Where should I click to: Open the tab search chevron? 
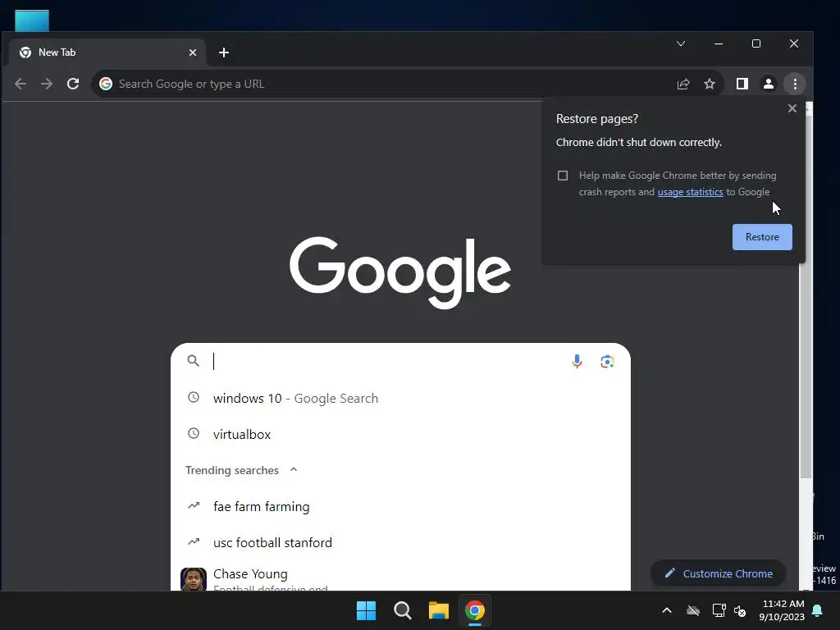[680, 43]
